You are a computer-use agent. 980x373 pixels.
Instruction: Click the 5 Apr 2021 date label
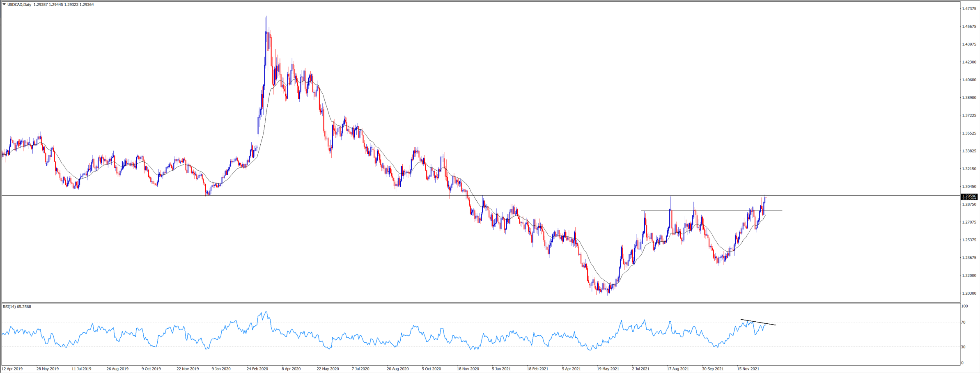click(571, 369)
